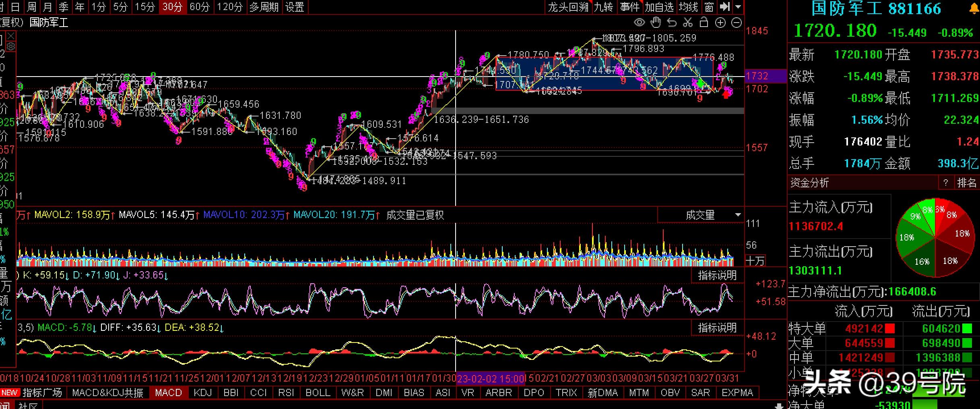The height and width of the screenshot is (409, 980).
Task: Select the KDJ indicator tab
Action: (x=202, y=392)
